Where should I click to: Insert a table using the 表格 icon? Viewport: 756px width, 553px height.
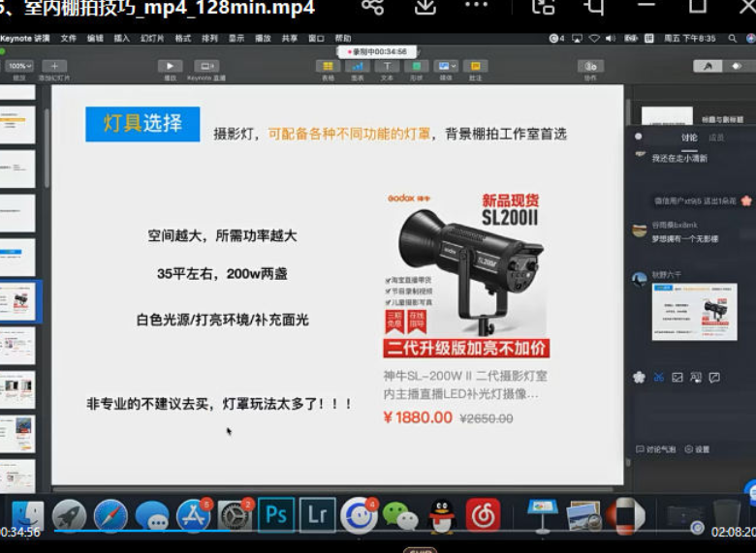click(x=327, y=67)
